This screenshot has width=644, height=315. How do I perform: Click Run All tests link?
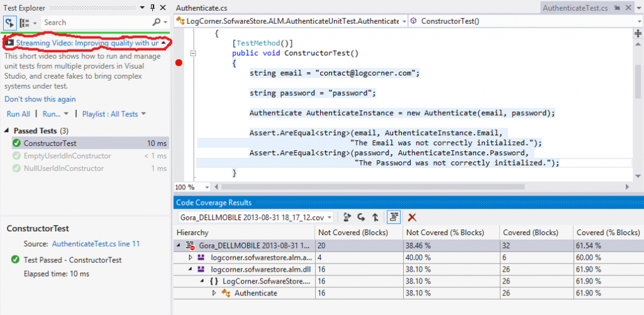18,114
